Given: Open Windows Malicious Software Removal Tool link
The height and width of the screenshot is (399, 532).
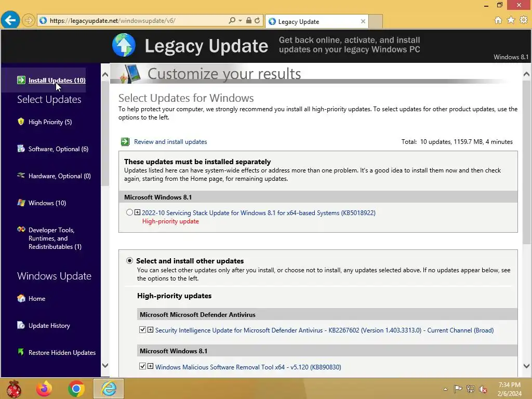Looking at the screenshot, I should [x=248, y=367].
